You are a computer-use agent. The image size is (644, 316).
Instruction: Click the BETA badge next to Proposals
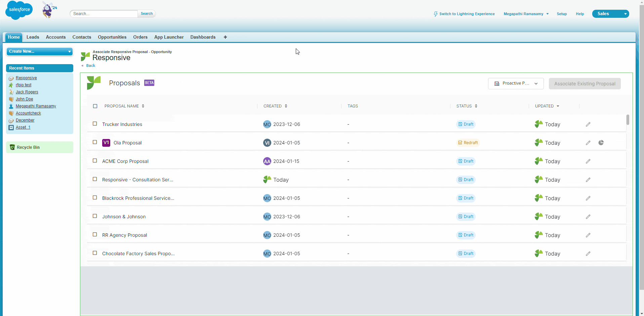click(149, 83)
